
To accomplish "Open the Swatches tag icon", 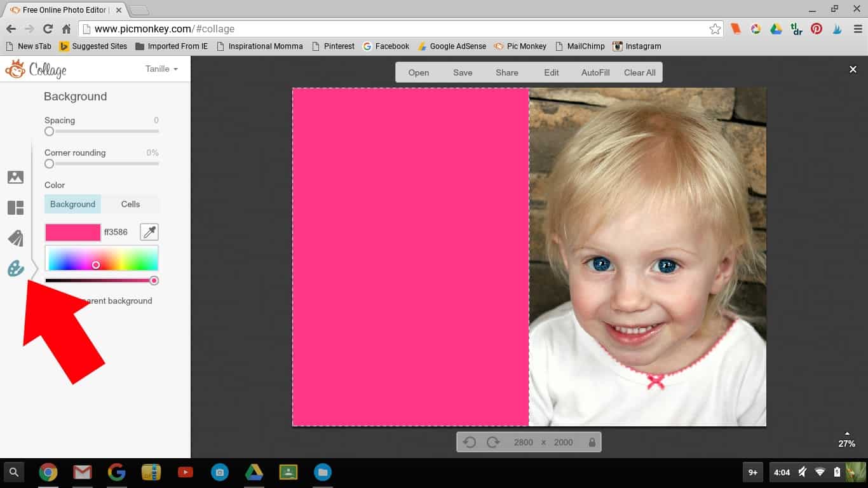I will click(15, 238).
